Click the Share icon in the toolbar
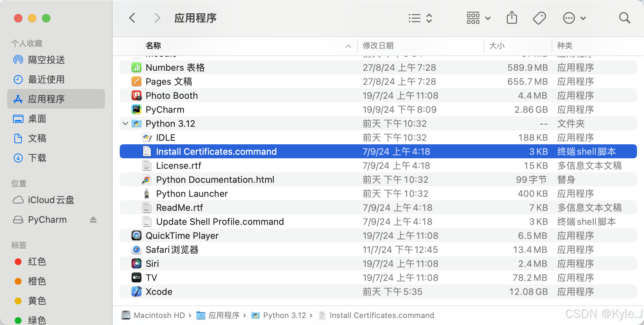The image size is (644, 325). tap(512, 18)
